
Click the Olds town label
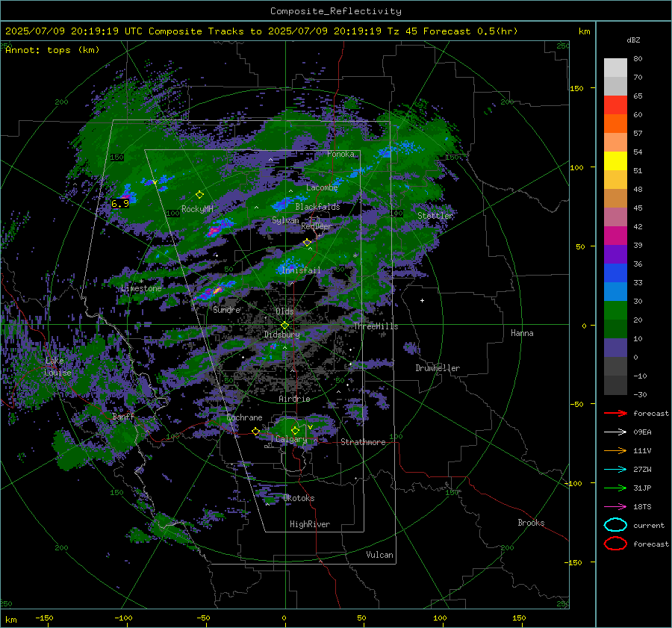[x=284, y=311]
